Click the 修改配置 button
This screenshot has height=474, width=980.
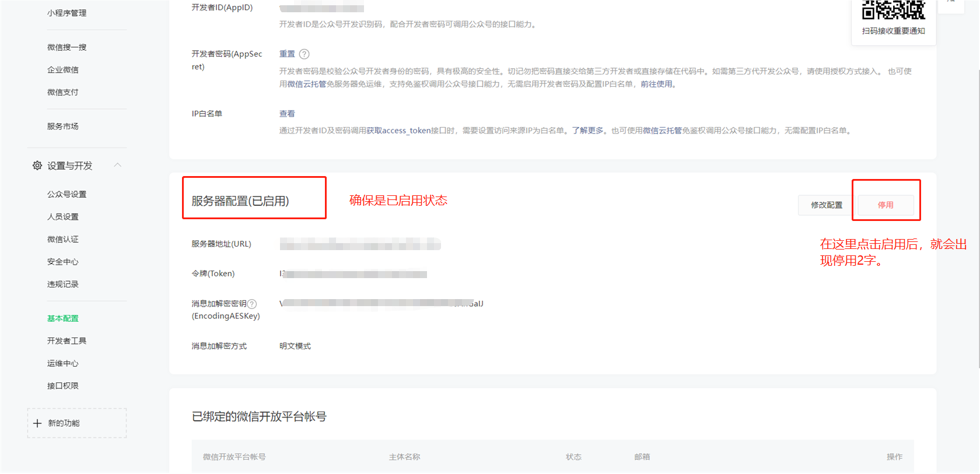click(x=826, y=205)
